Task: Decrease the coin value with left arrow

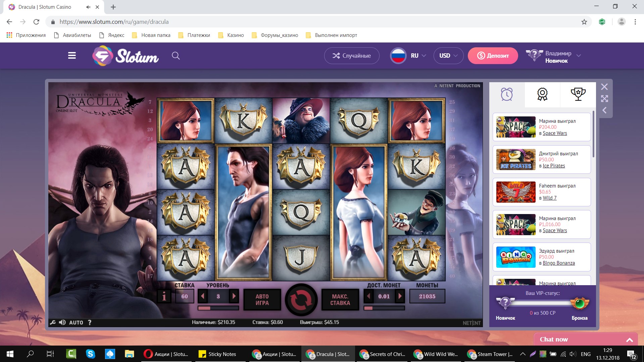Action: (x=368, y=296)
